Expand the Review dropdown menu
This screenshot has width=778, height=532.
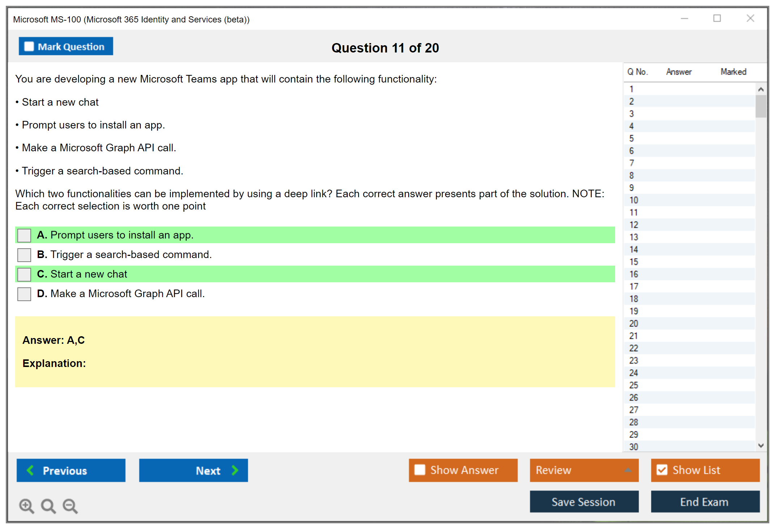point(628,470)
